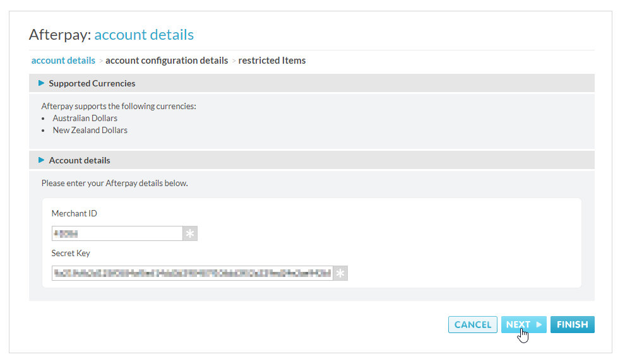625x364 pixels.
Task: Select the New Zealand Dollars list item
Action: [90, 131]
